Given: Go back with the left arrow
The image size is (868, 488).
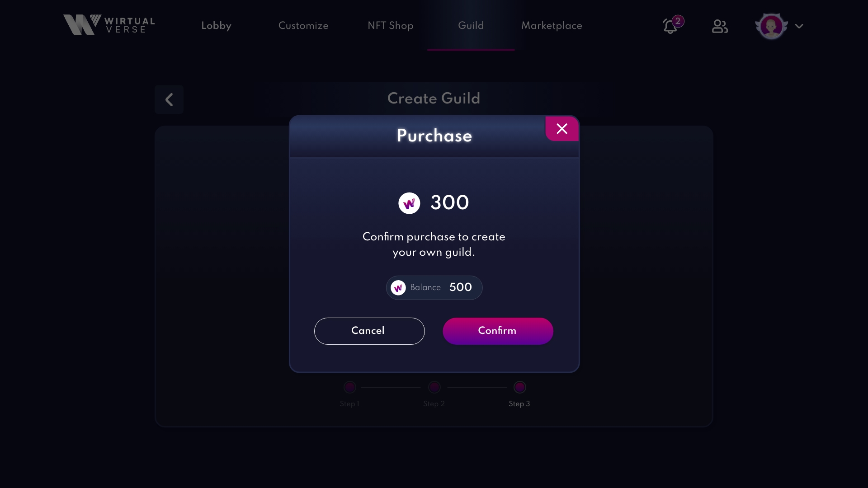Looking at the screenshot, I should pos(169,99).
